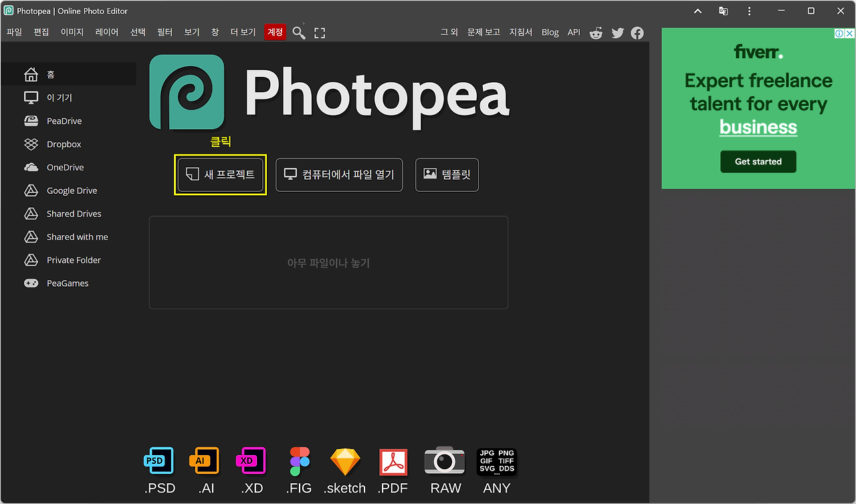
Task: Click the fiverr logo in ad
Action: (758, 51)
